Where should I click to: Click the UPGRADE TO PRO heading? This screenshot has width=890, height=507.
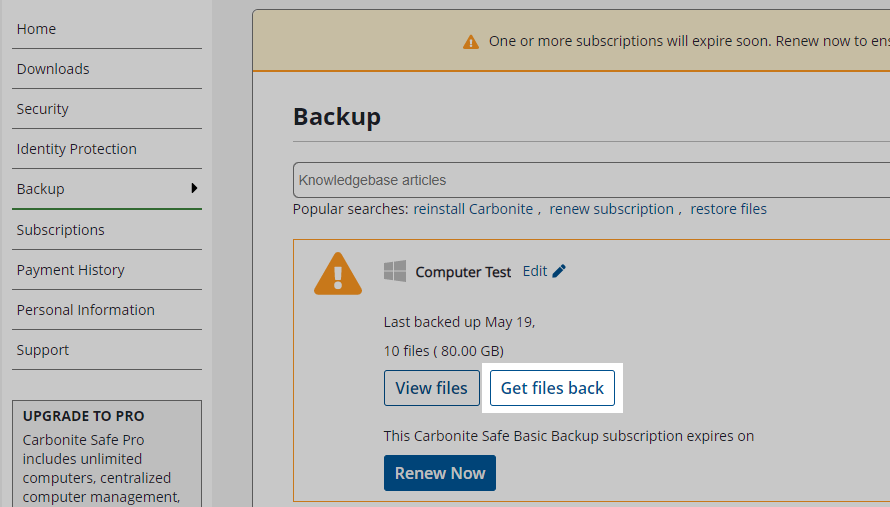pyautogui.click(x=83, y=416)
